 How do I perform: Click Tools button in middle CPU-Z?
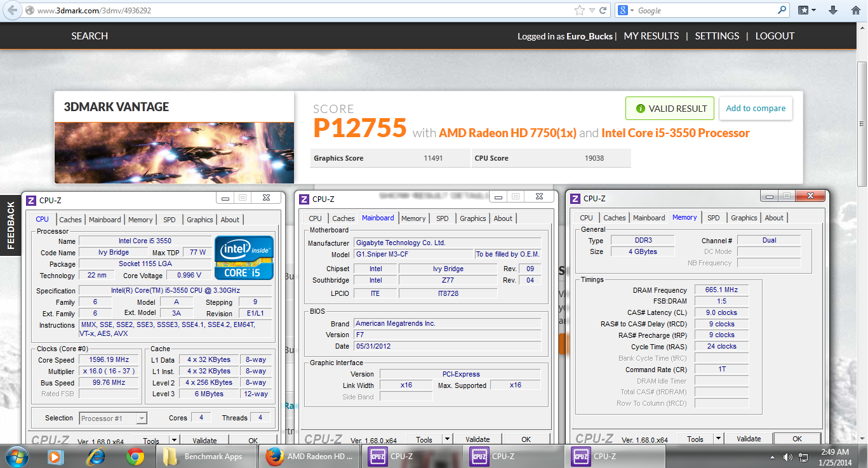[424, 439]
